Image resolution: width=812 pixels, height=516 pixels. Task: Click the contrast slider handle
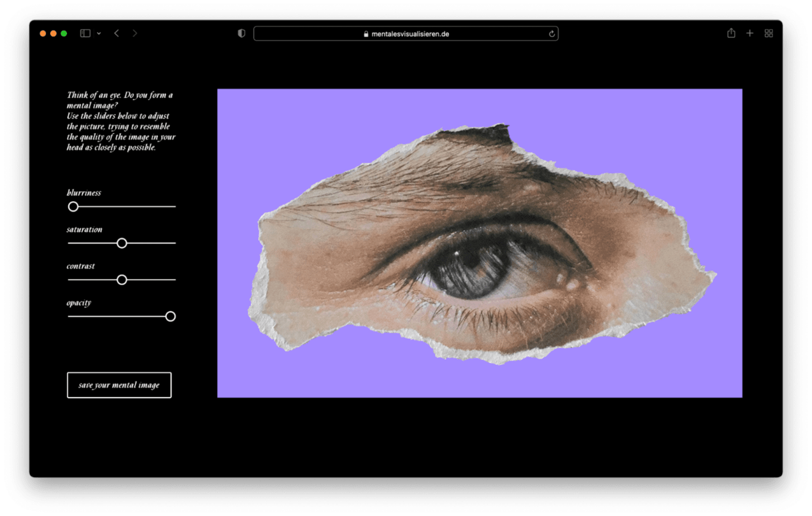click(x=122, y=280)
